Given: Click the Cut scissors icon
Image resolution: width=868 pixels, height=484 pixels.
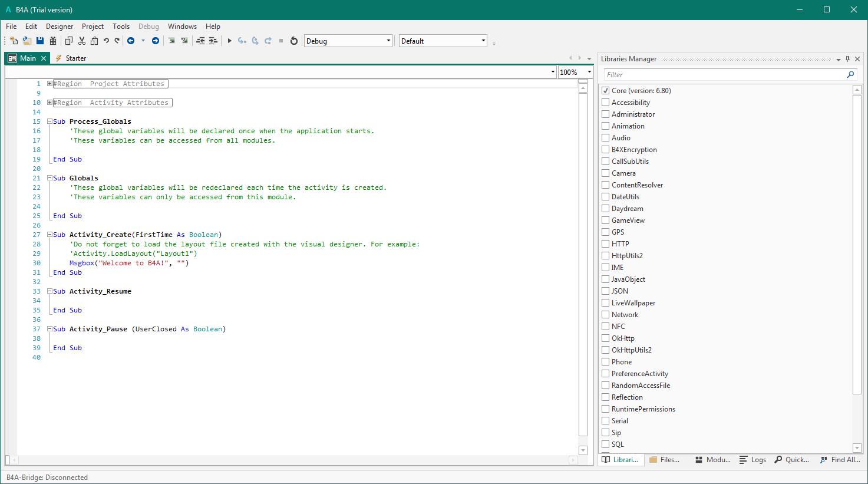Looking at the screenshot, I should click(82, 41).
